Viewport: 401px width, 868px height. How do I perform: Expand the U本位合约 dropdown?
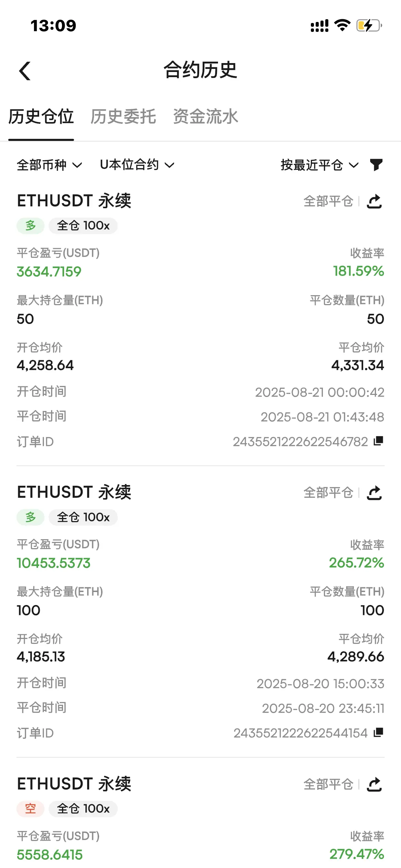tap(137, 165)
